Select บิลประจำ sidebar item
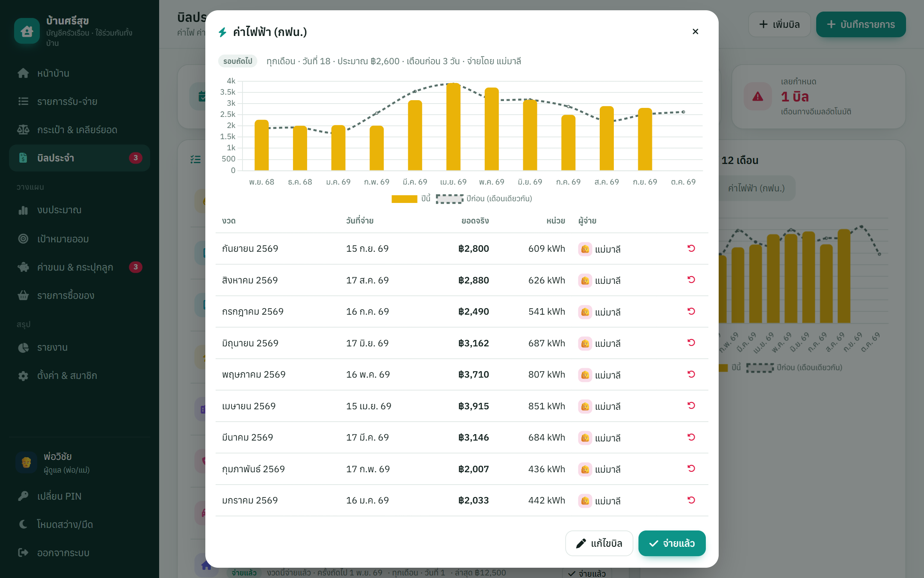 pyautogui.click(x=80, y=158)
